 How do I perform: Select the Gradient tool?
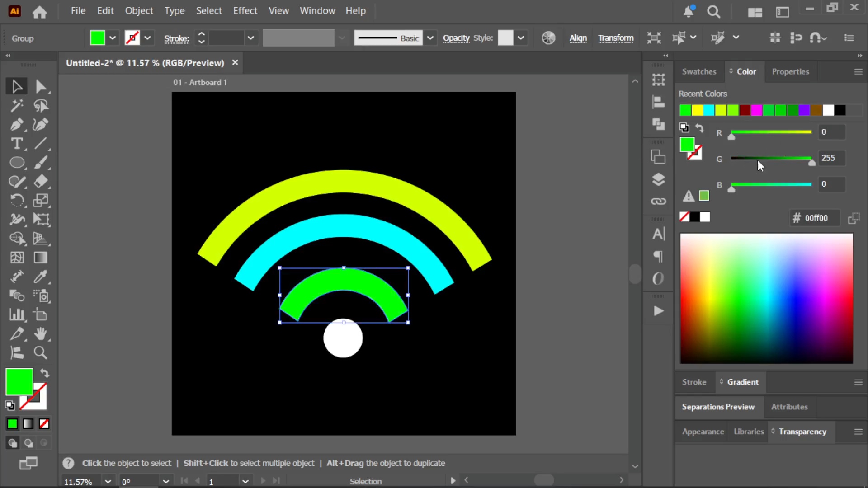pos(41,258)
